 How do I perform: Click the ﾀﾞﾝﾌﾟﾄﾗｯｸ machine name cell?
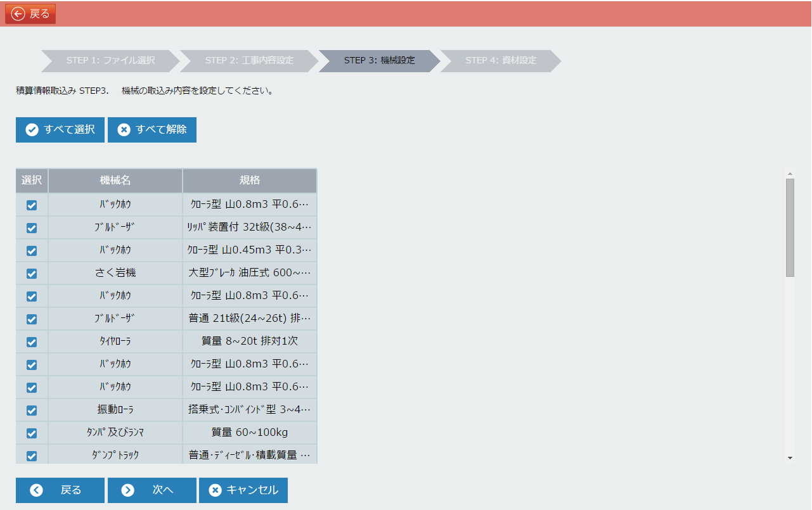click(115, 455)
